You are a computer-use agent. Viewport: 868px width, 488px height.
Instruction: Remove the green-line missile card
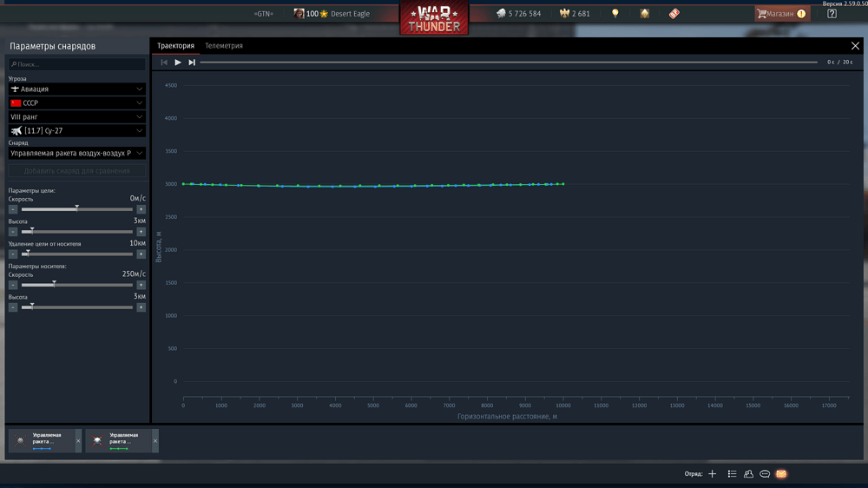pyautogui.click(x=155, y=441)
